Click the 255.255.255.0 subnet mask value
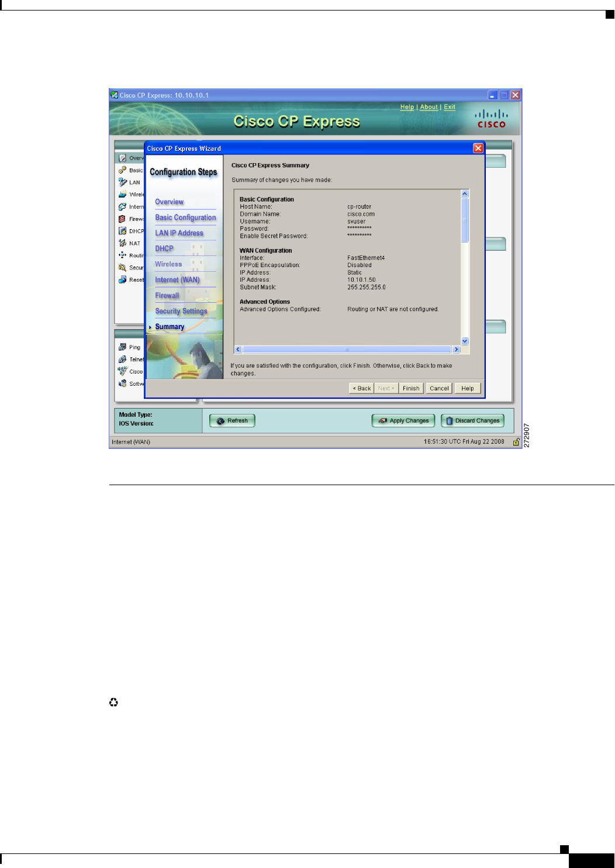The height and width of the screenshot is (868, 615). pyautogui.click(x=367, y=288)
